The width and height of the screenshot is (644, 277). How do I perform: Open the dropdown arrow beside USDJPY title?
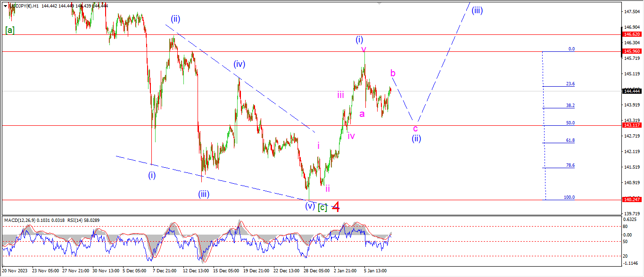pyautogui.click(x=5, y=5)
